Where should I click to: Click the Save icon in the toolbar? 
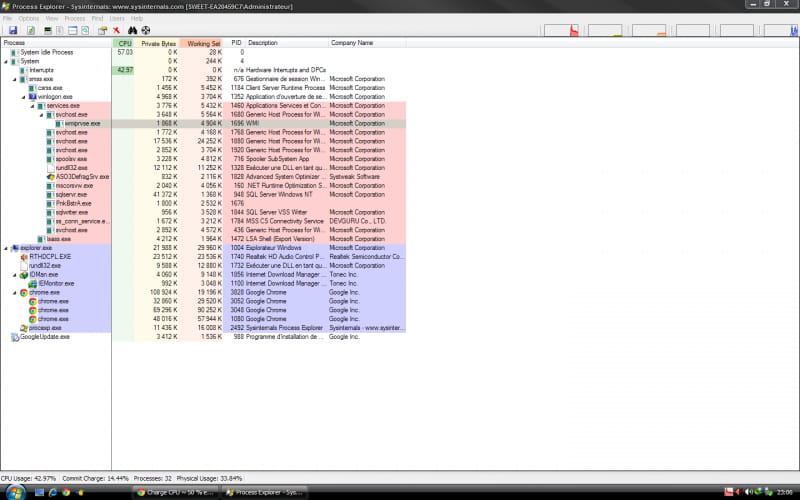pos(13,30)
